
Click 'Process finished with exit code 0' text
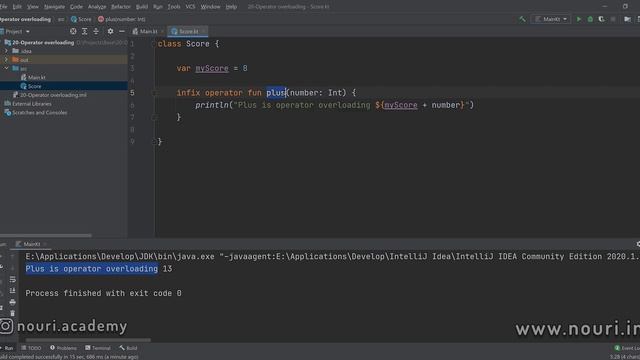coord(103,293)
